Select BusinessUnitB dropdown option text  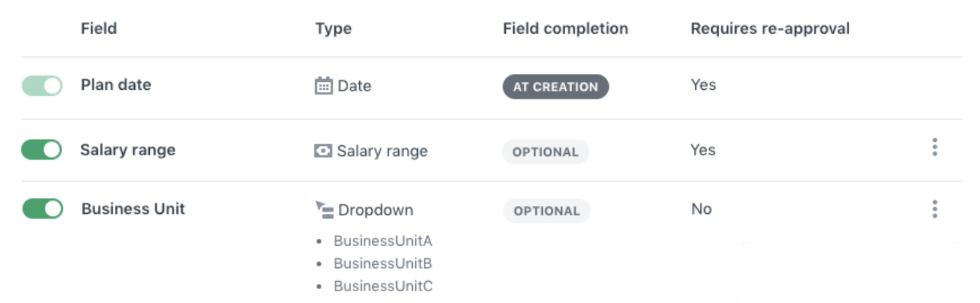coord(383,263)
